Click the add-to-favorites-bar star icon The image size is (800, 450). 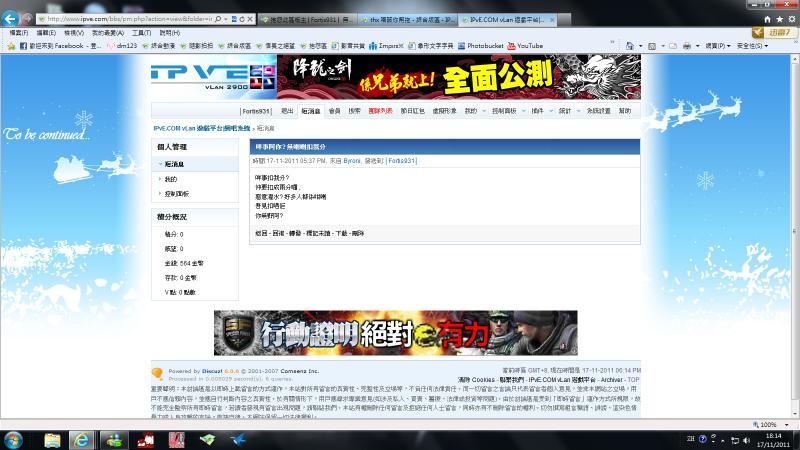coord(11,46)
